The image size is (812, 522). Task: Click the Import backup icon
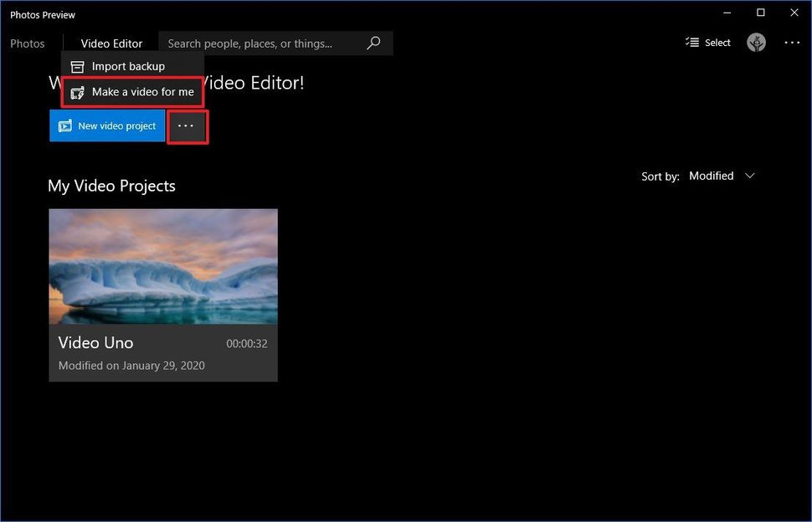click(x=77, y=65)
